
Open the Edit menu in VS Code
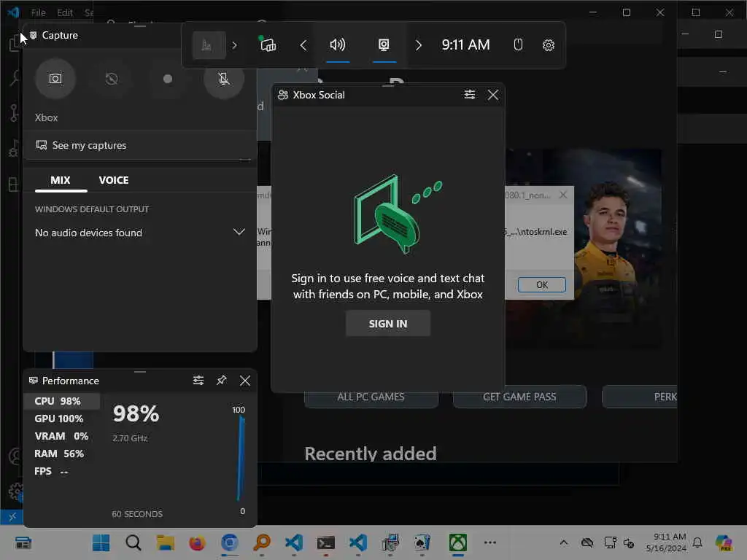coord(65,12)
